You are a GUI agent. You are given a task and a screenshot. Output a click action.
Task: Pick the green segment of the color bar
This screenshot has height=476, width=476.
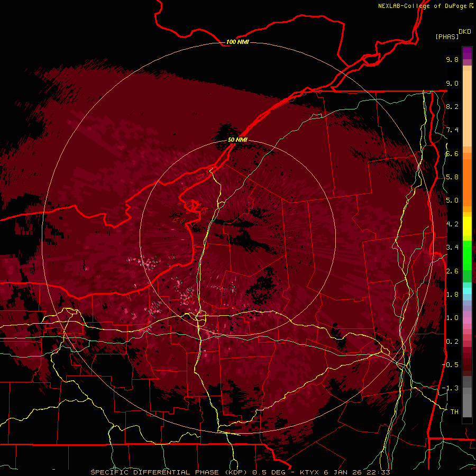pyautogui.click(x=467, y=255)
